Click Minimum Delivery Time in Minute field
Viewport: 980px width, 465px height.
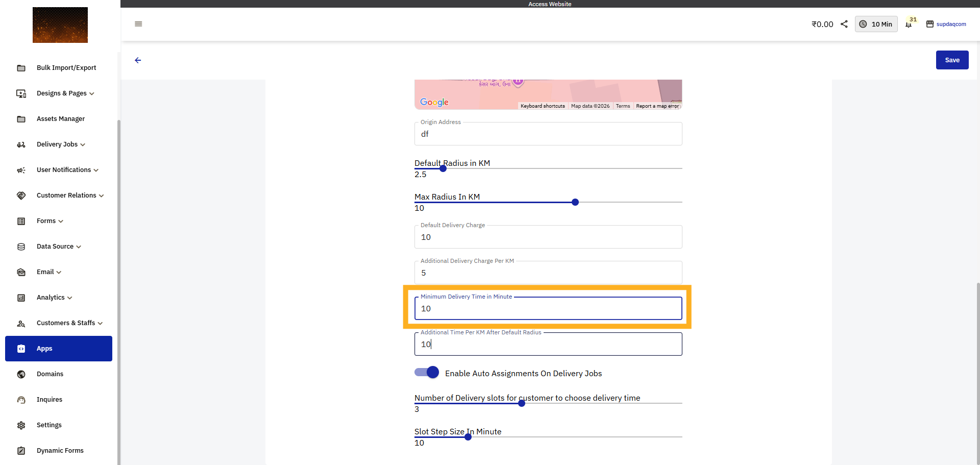coord(548,308)
